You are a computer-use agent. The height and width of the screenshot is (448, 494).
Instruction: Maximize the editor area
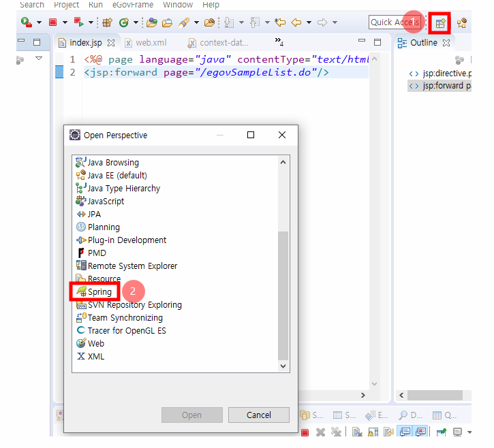(x=377, y=42)
